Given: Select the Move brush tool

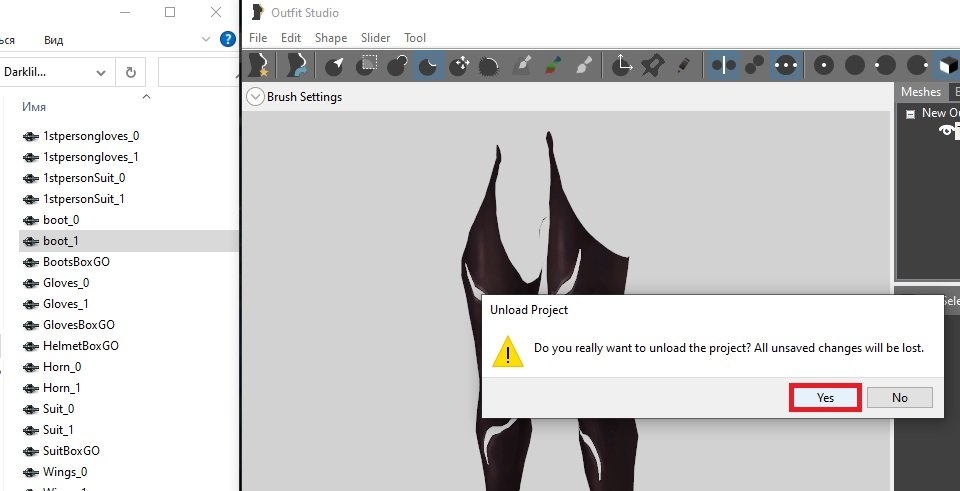Looking at the screenshot, I should [460, 66].
